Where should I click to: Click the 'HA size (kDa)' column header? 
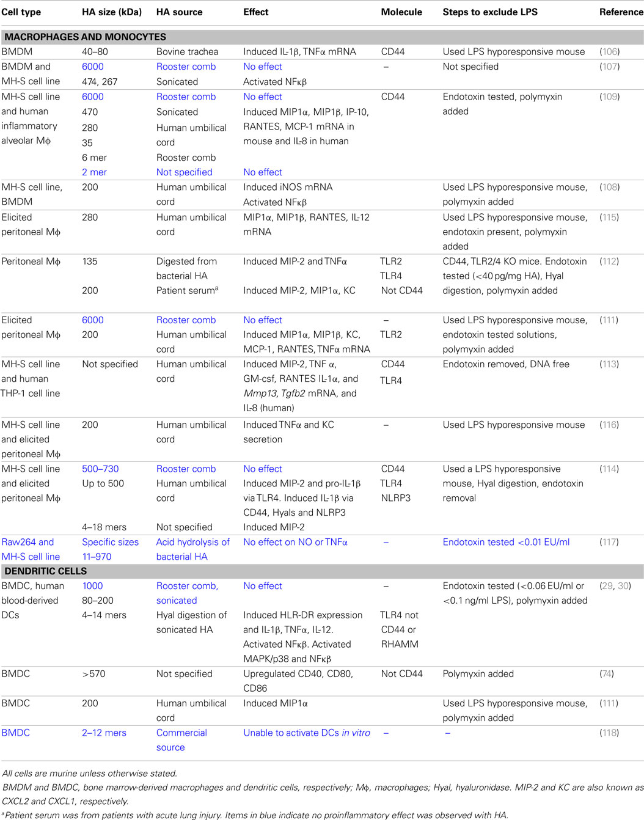coord(112,12)
